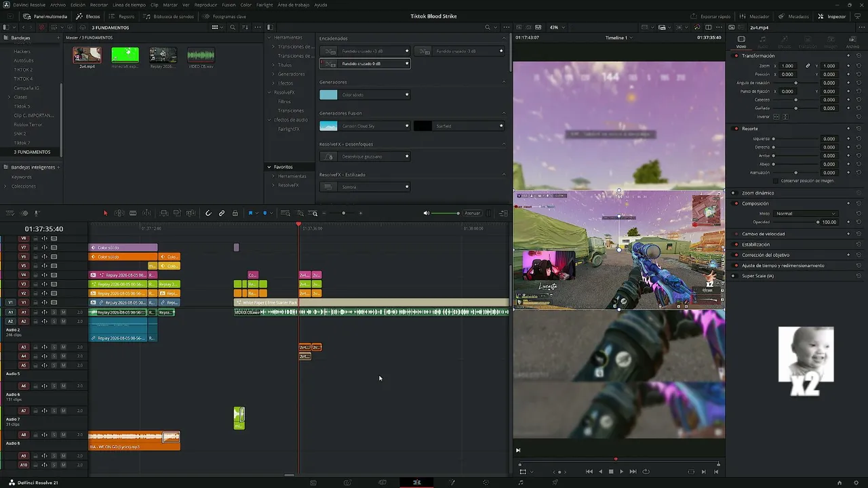Toggle the Zoom X/Y link chain icon

(x=808, y=66)
